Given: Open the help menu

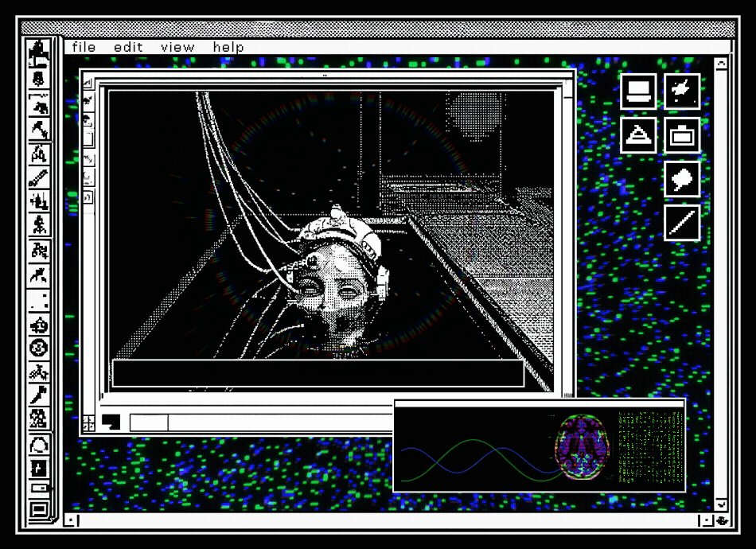Looking at the screenshot, I should click(x=228, y=47).
